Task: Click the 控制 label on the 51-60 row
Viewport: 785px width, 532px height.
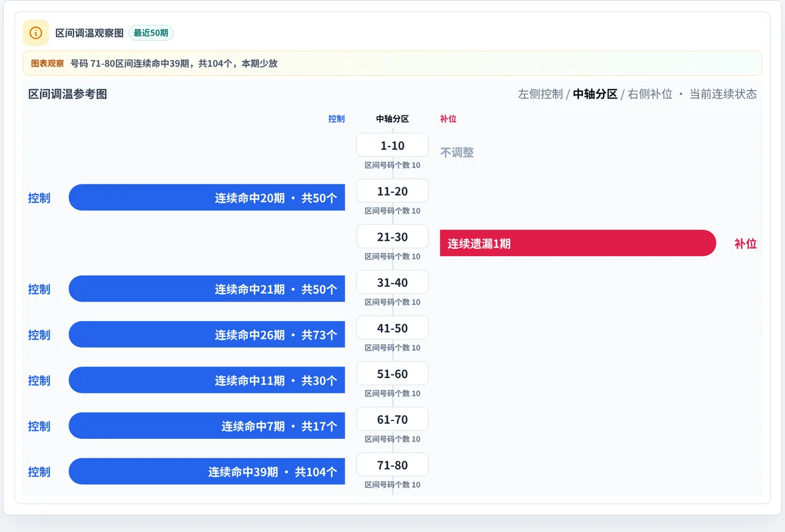Action: pos(39,381)
